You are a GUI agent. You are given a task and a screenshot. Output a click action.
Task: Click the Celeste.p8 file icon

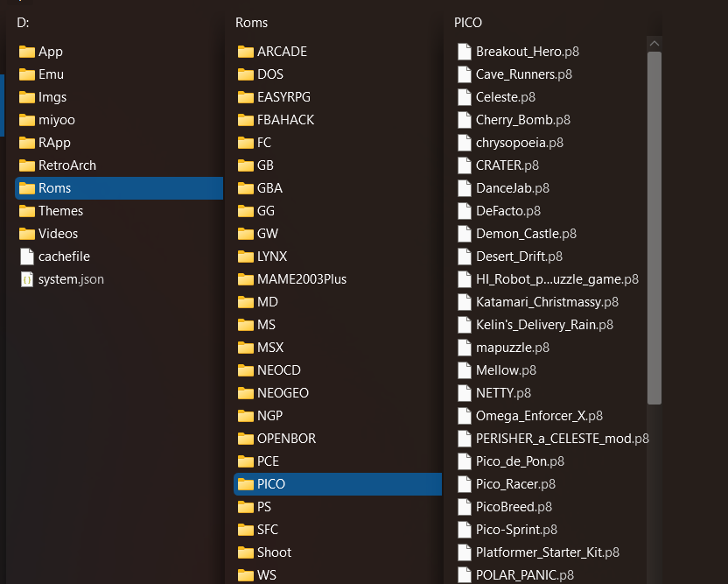[465, 97]
